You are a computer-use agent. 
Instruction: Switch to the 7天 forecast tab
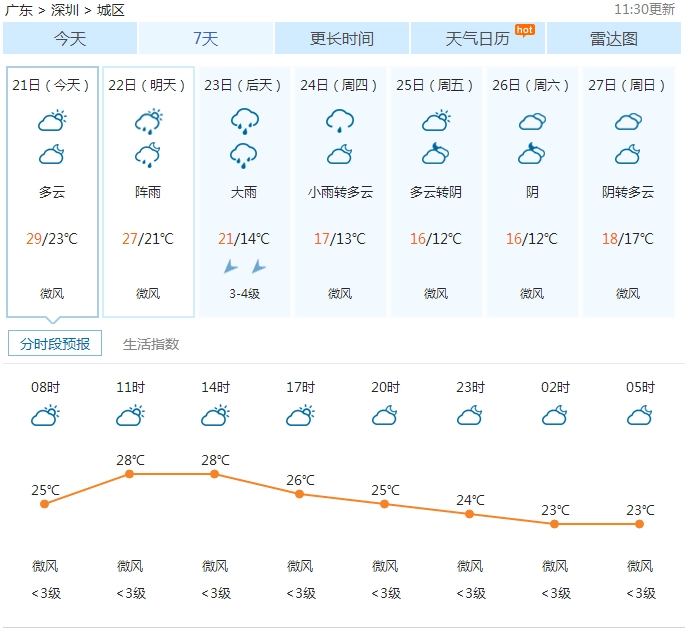[206, 38]
